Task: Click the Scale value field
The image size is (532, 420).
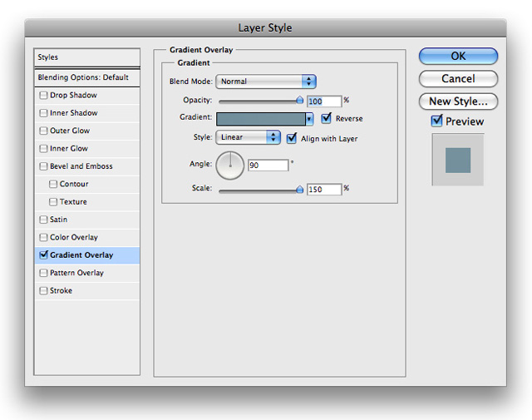Action: [x=324, y=190]
